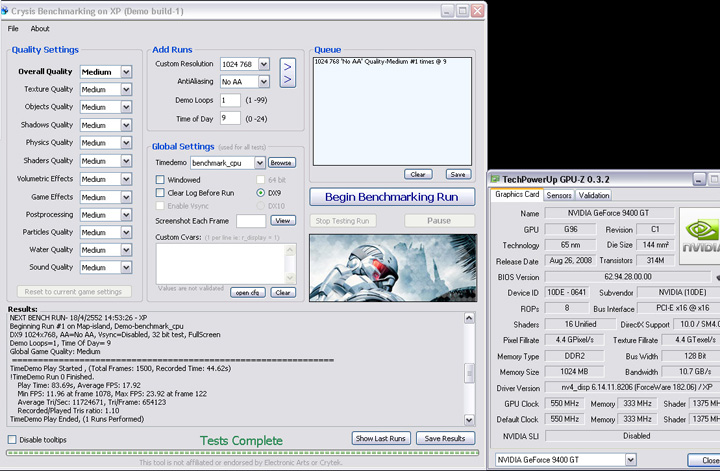Toggle the Windowed checkbox
The height and width of the screenshot is (471, 720).
tap(160, 179)
